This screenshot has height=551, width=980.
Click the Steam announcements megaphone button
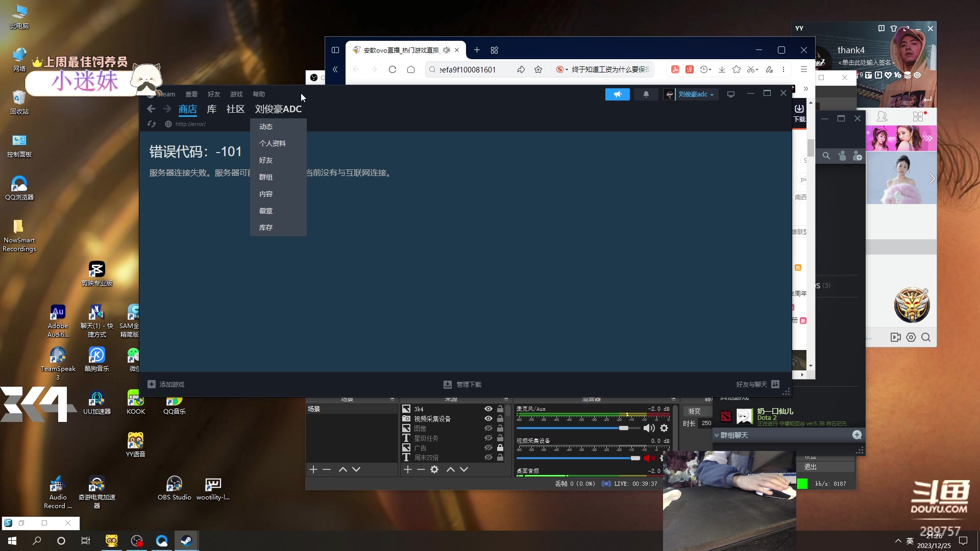[617, 94]
